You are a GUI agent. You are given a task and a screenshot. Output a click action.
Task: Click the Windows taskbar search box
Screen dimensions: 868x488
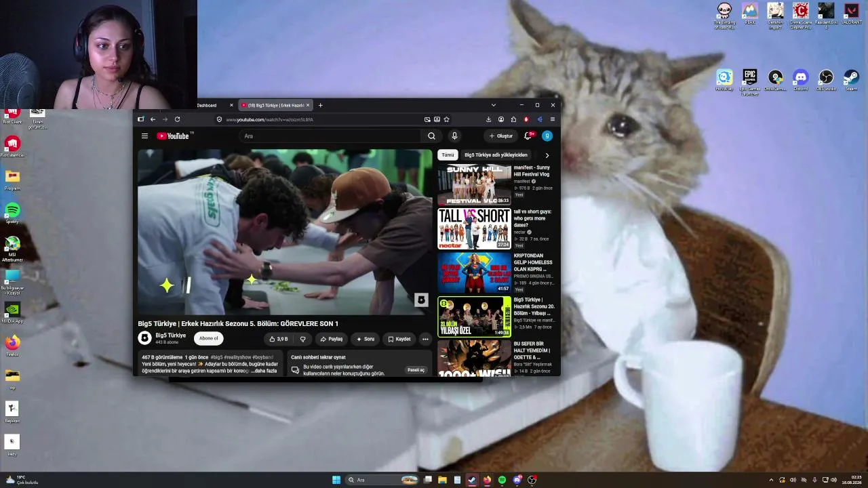coord(381,480)
